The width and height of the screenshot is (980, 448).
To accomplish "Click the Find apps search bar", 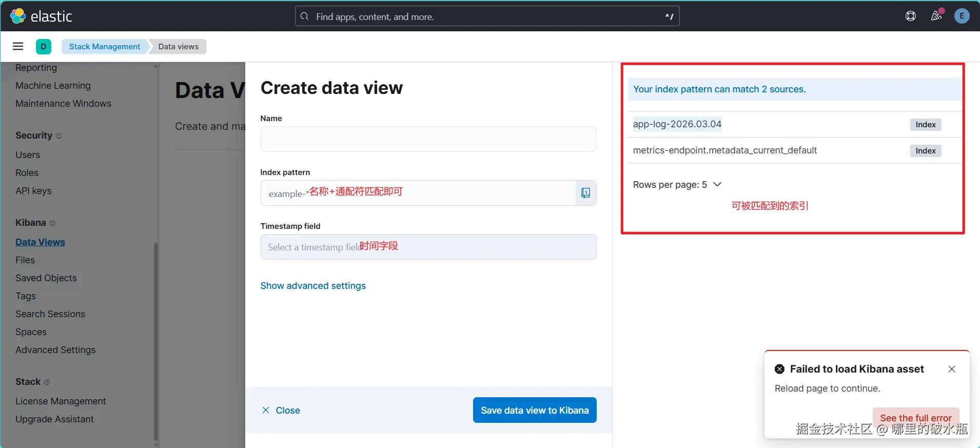I will click(x=487, y=16).
